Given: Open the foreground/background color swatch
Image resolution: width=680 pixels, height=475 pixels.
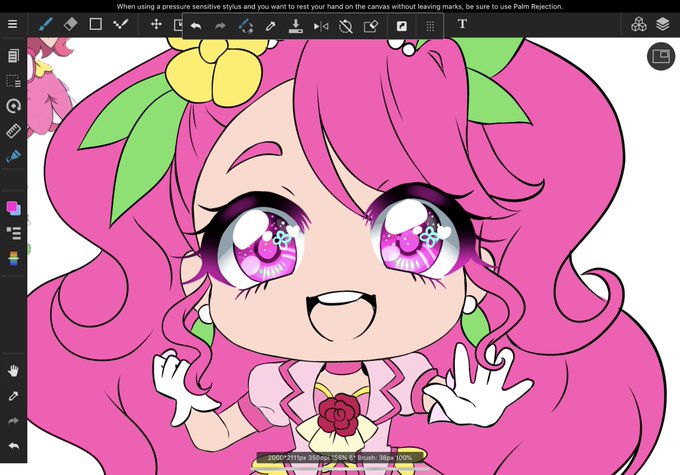Looking at the screenshot, I should (x=13, y=208).
